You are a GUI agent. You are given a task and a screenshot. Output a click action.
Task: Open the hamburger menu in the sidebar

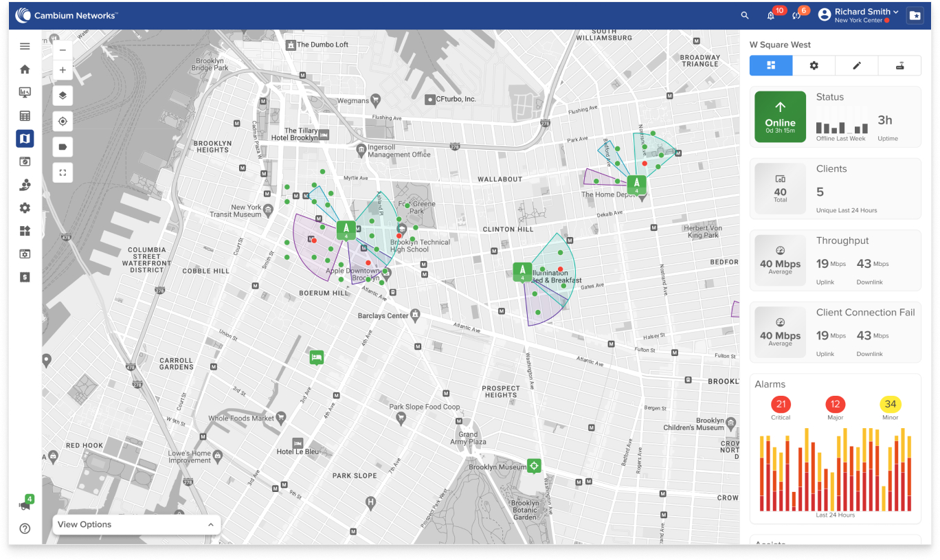25,46
